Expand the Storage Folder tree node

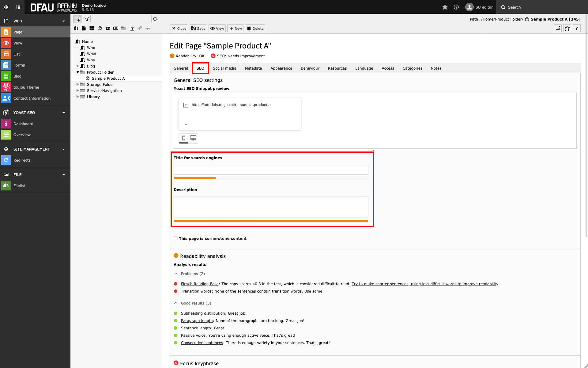[78, 84]
